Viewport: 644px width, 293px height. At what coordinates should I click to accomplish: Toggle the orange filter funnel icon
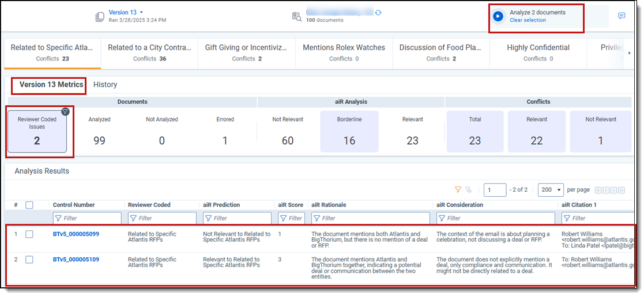(458, 190)
